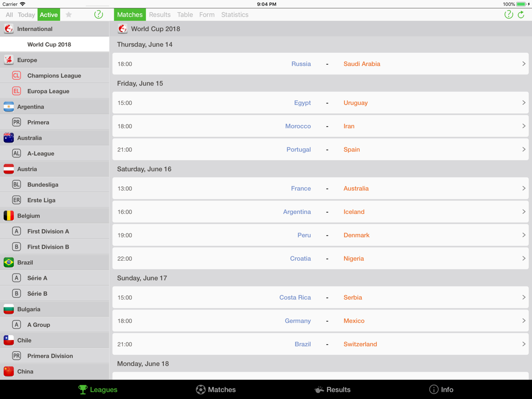Expand France vs Australia match chevron
This screenshot has width=532, height=399.
pos(523,188)
